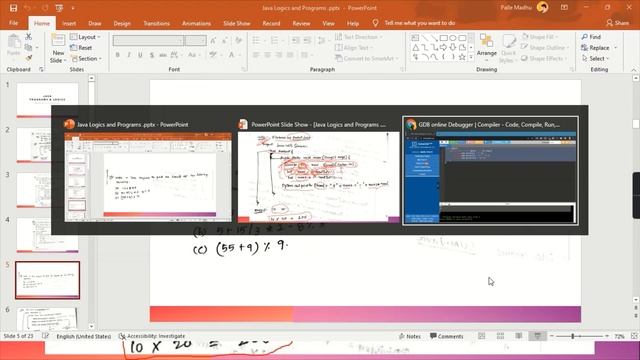Open the Shape Effects dropdown

pos(544,58)
